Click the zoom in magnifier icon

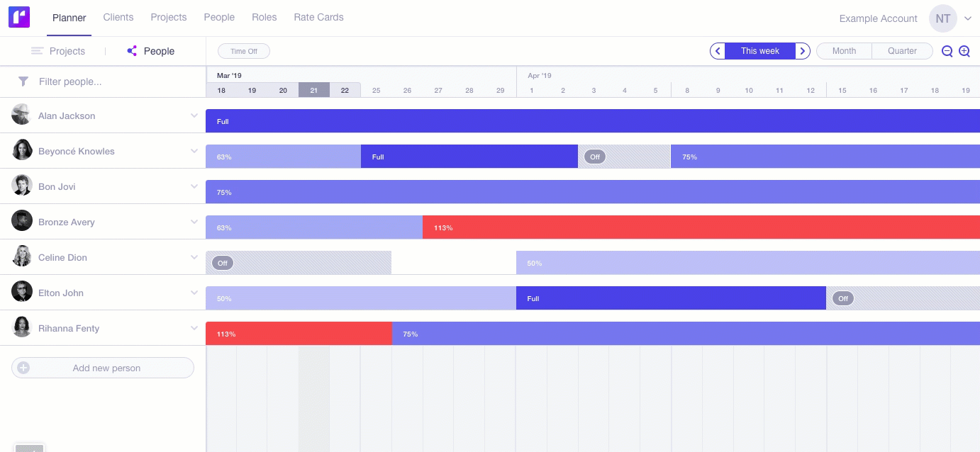964,51
